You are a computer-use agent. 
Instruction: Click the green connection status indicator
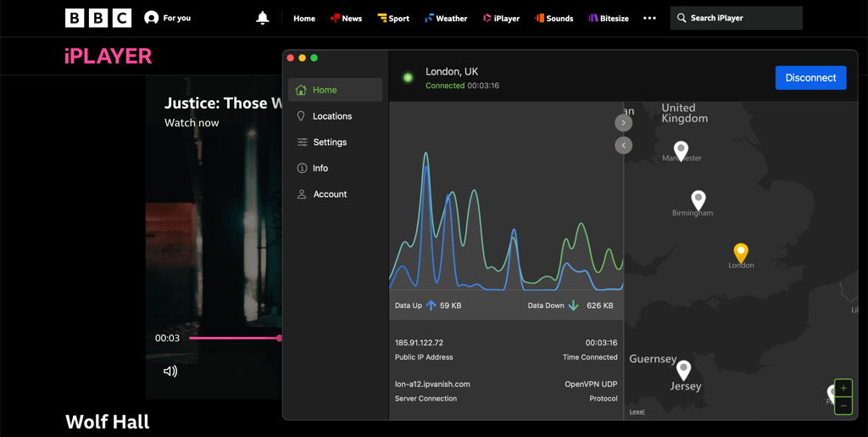(408, 78)
